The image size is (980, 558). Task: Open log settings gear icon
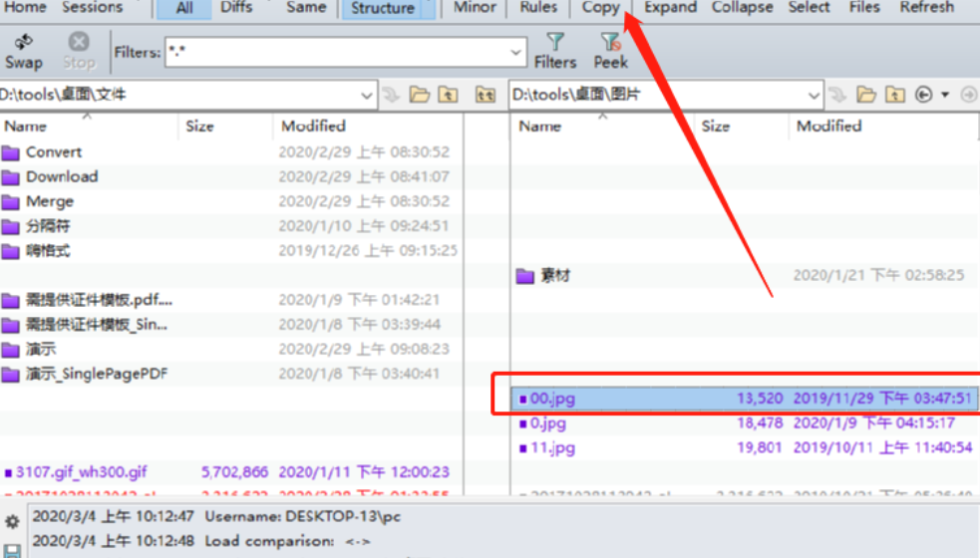coord(12,522)
